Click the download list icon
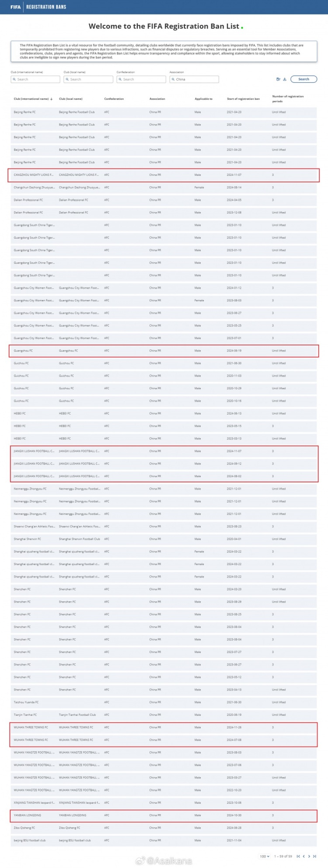The image size is (328, 868). click(x=285, y=79)
